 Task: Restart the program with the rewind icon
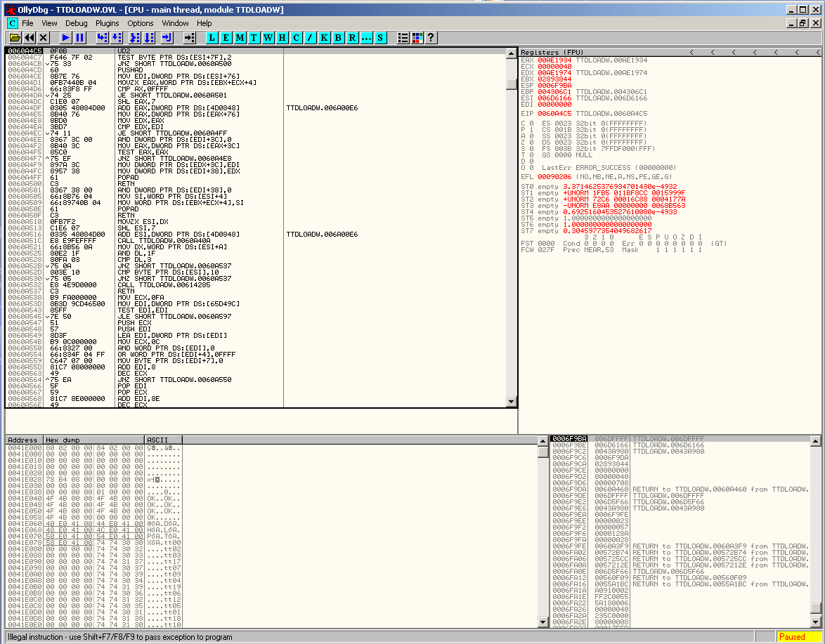pos(30,37)
